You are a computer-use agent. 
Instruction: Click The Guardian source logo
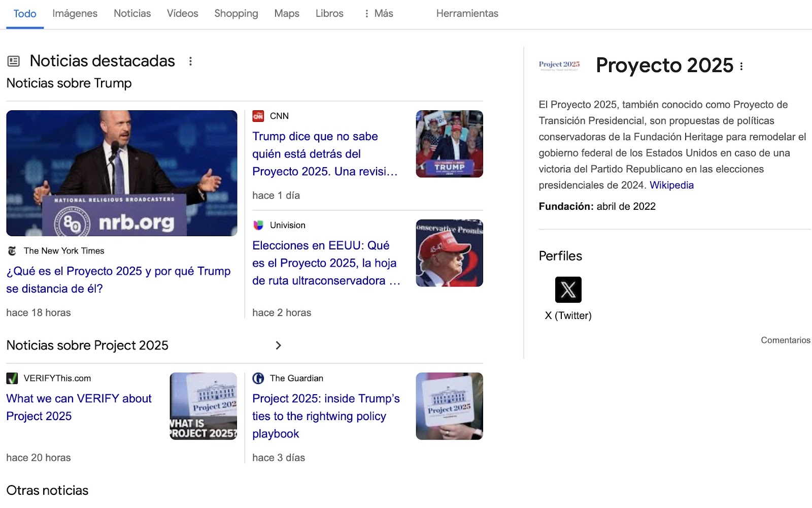pyautogui.click(x=258, y=378)
